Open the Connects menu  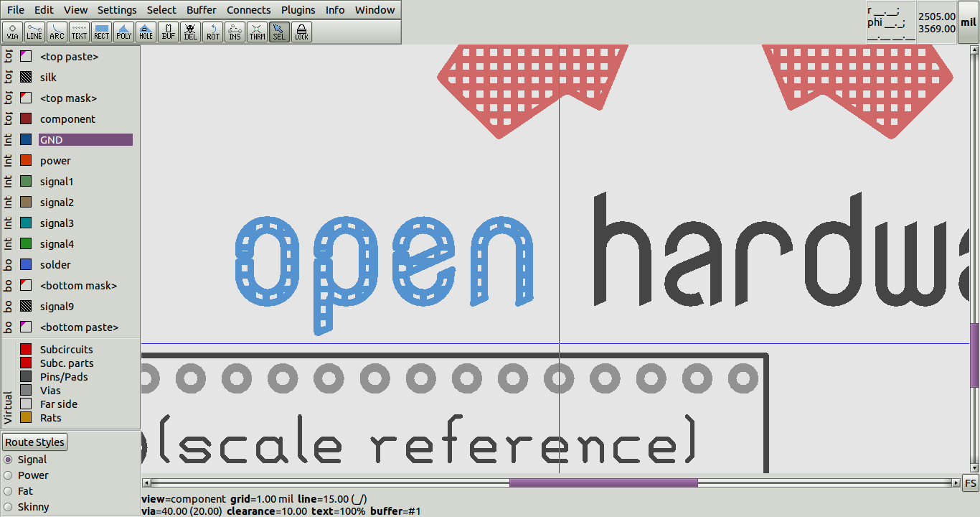[x=248, y=9]
